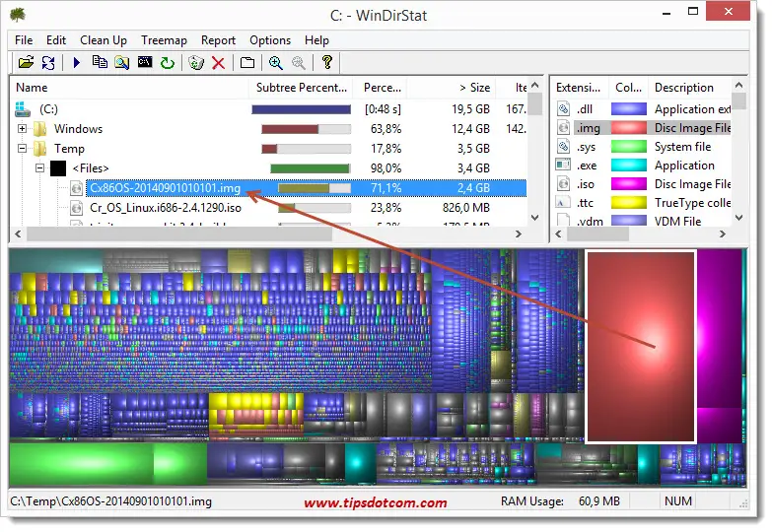Click the Copy Path toolbar icon
The width and height of the screenshot is (772, 532).
point(100,62)
